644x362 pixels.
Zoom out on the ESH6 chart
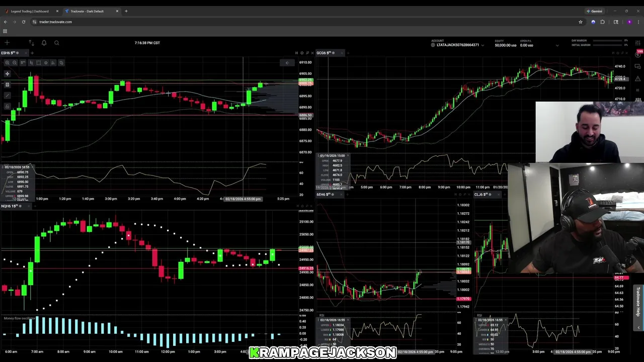[15, 62]
